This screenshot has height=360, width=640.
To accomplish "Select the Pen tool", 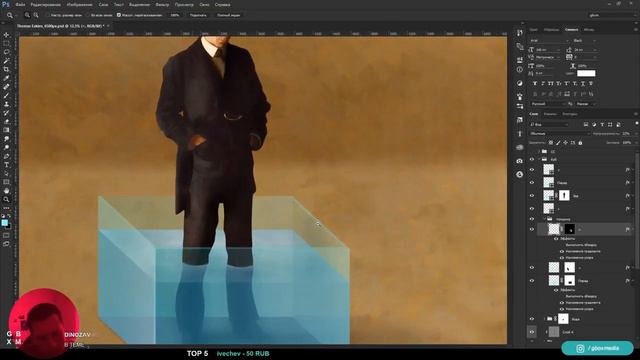I will (x=6, y=156).
